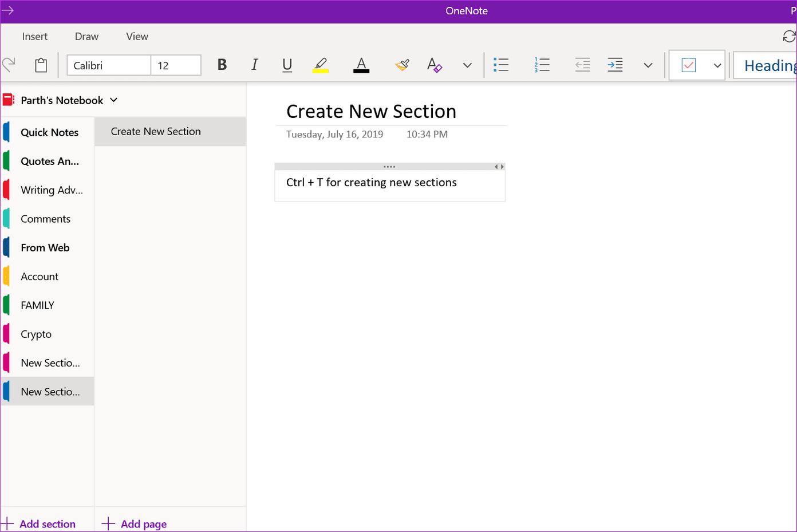This screenshot has height=532, width=797.
Task: Toggle italic formatting
Action: tap(254, 65)
